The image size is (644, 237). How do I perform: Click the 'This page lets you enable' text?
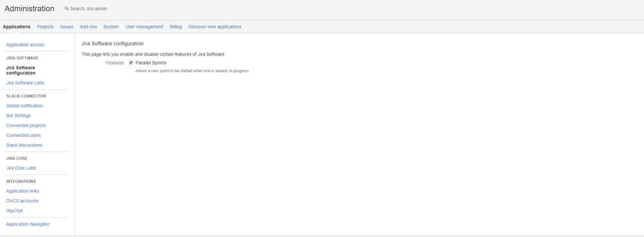(153, 54)
